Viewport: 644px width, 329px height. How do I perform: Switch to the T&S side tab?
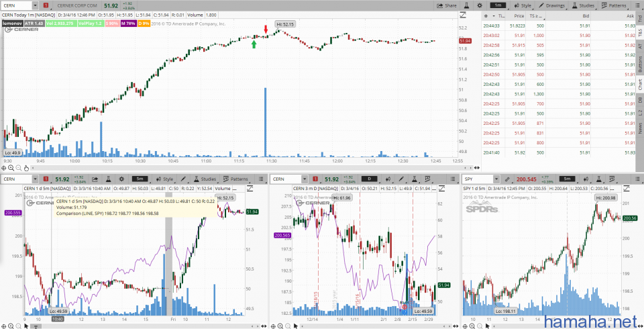(640, 34)
